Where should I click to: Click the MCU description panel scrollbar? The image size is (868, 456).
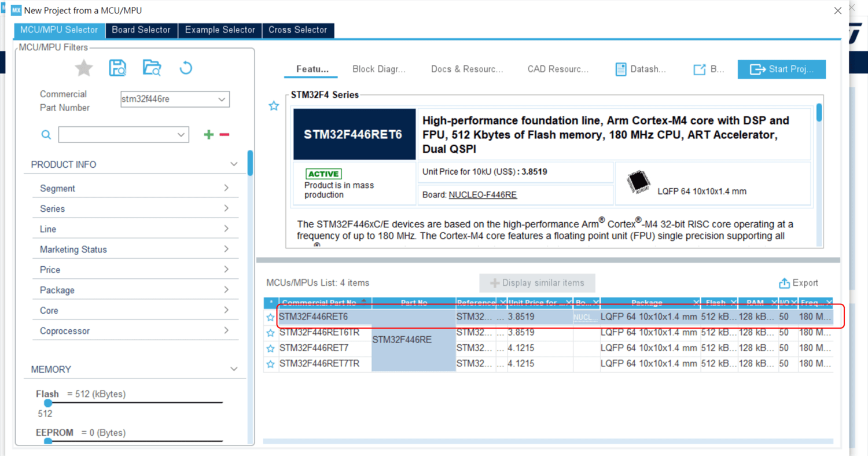coord(819,113)
